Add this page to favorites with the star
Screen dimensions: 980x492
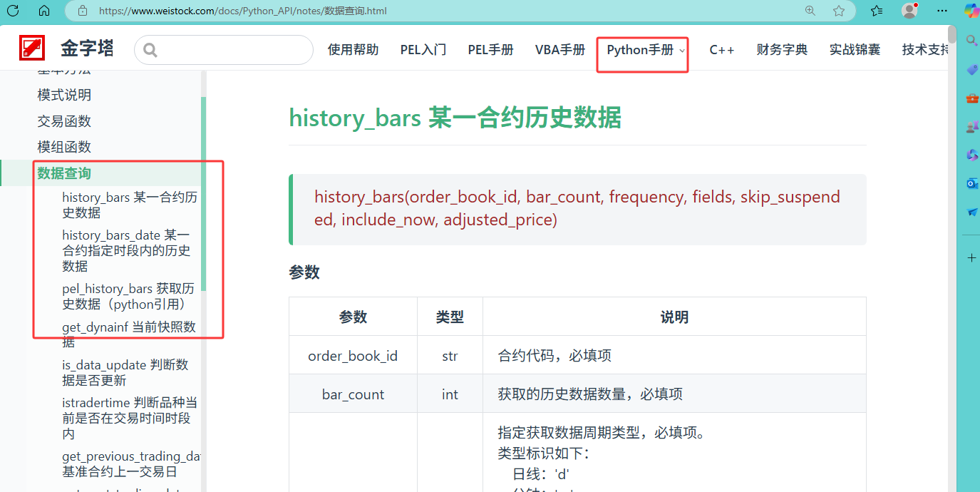pos(839,11)
